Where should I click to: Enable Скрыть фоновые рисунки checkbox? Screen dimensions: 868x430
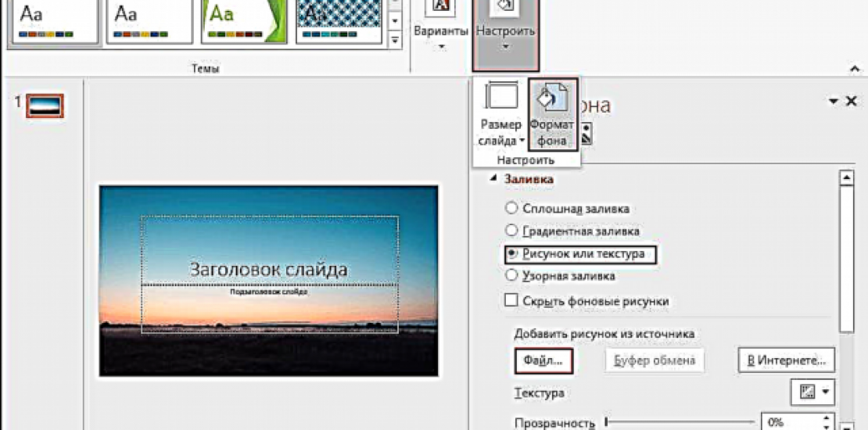pos(511,301)
